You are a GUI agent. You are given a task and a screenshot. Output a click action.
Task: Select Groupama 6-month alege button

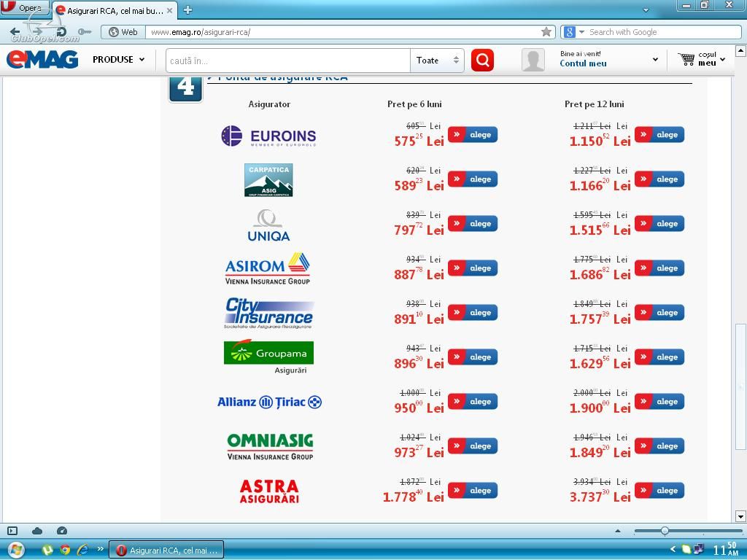(473, 357)
